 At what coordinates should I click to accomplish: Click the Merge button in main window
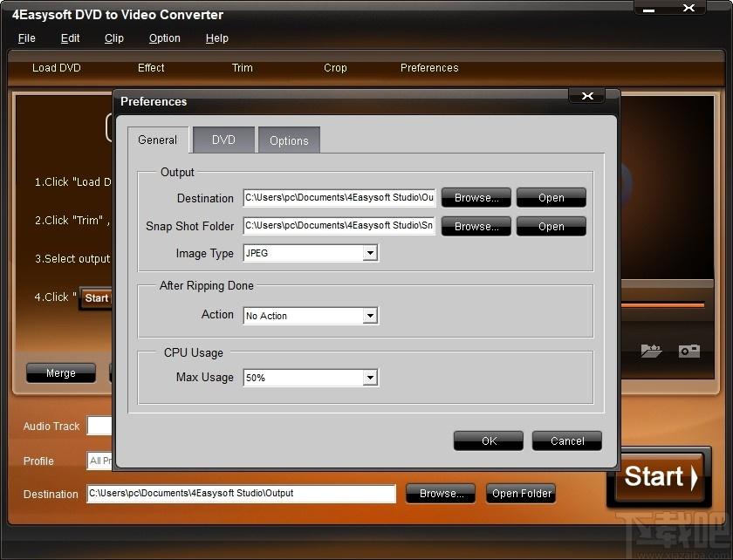[61, 373]
